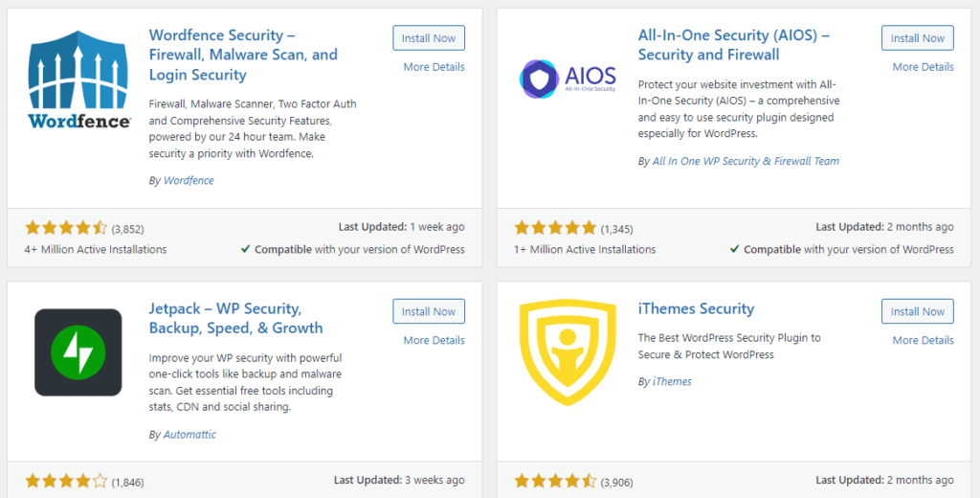
Task: Click the AIOS plugin logo
Action: point(568,79)
